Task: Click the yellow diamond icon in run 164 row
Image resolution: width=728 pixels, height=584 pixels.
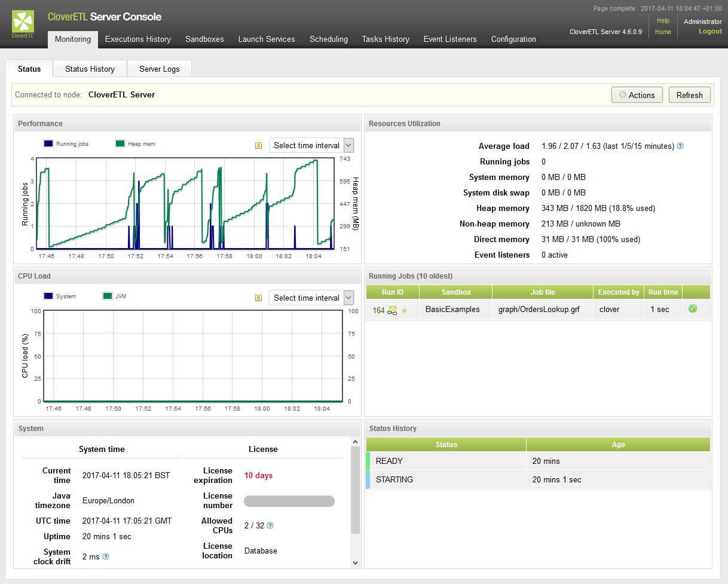Action: click(x=405, y=310)
